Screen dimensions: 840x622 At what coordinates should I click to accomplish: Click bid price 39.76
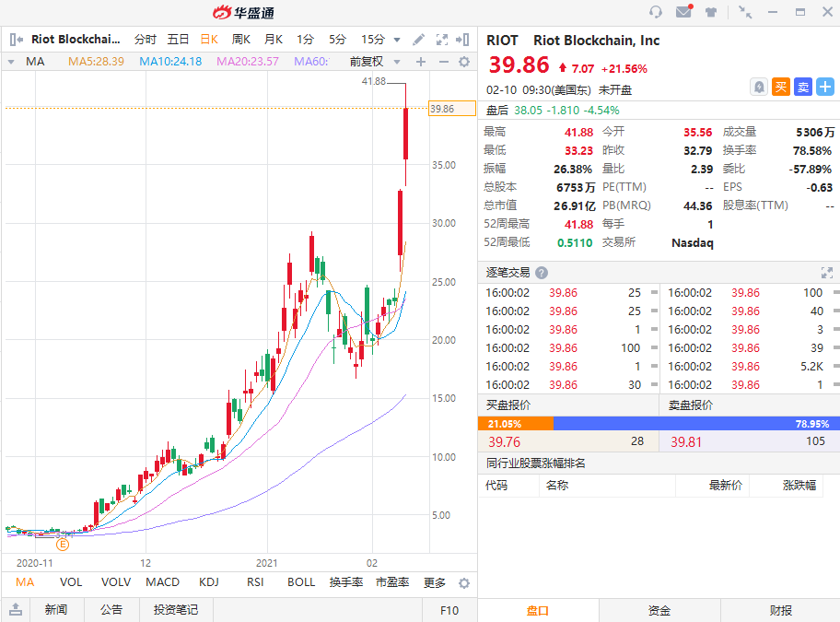pyautogui.click(x=504, y=442)
